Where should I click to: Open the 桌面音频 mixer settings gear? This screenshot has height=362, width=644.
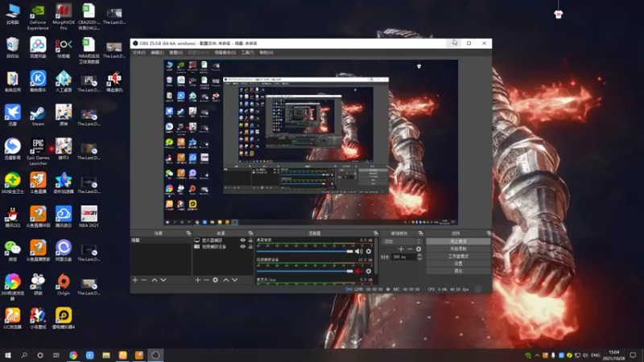click(x=369, y=251)
